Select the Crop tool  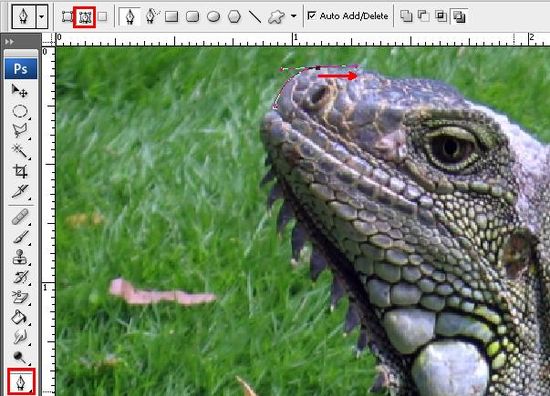tap(20, 171)
